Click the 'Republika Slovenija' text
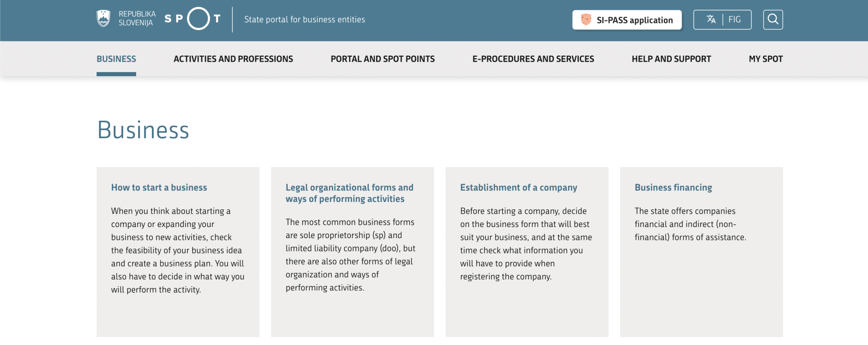Image resolution: width=868 pixels, height=345 pixels. coord(137,18)
